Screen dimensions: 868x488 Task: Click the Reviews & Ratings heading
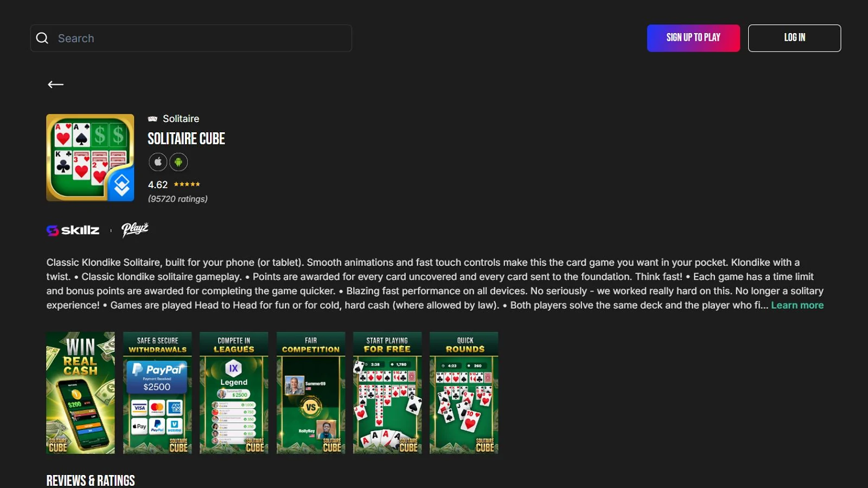pos(91,480)
